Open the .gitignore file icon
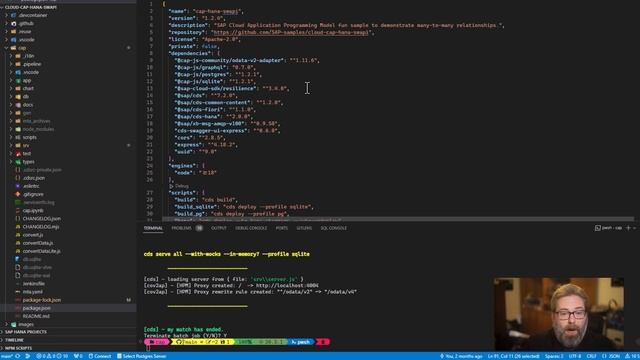This screenshot has width=640, height=360. (x=18, y=194)
